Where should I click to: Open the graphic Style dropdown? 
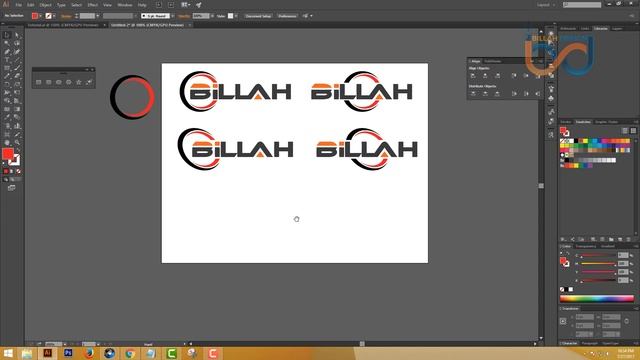tap(236, 16)
